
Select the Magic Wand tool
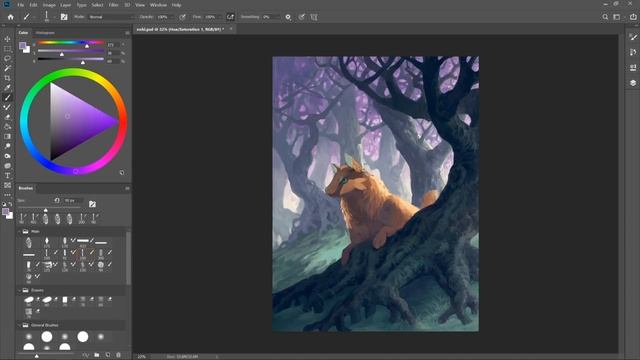tap(7, 68)
